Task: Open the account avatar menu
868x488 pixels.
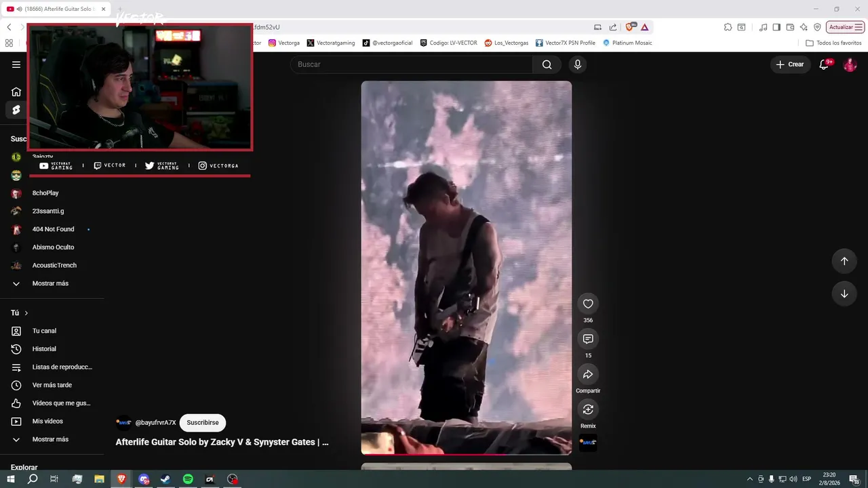Action: pyautogui.click(x=850, y=64)
